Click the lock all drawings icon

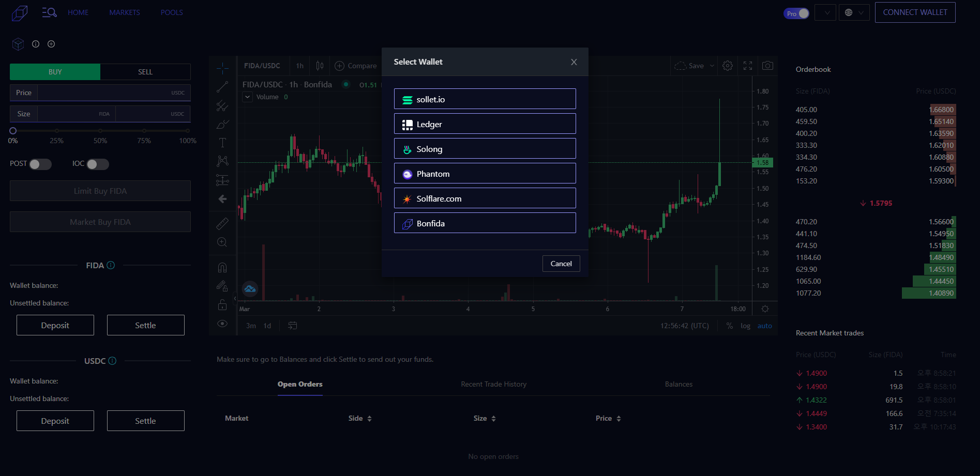222,305
